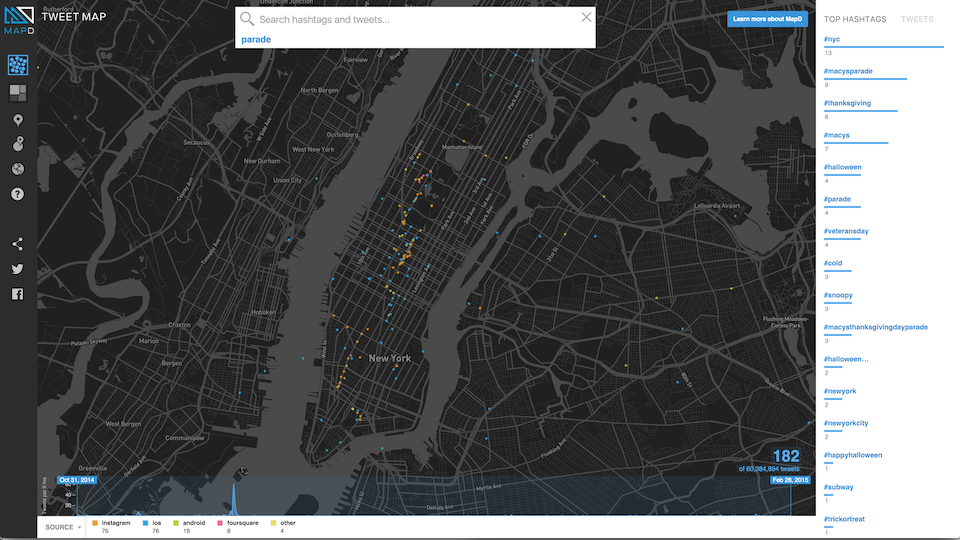Click the New York map label
960x540 pixels.
(x=390, y=358)
